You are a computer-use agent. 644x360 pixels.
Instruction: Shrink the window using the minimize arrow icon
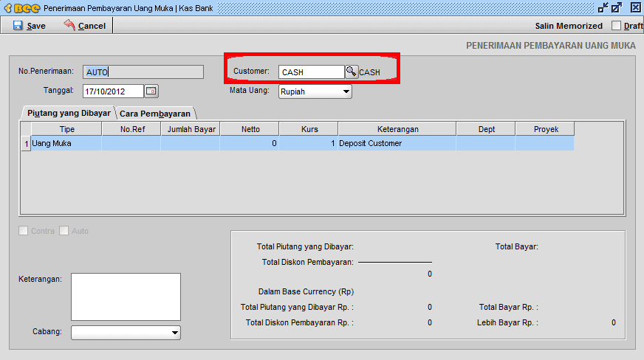coord(603,7)
